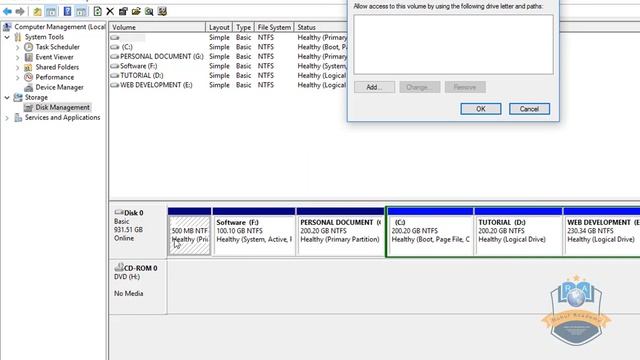This screenshot has height=360, width=640.
Task: Select the Event Viewer icon
Action: point(29,57)
